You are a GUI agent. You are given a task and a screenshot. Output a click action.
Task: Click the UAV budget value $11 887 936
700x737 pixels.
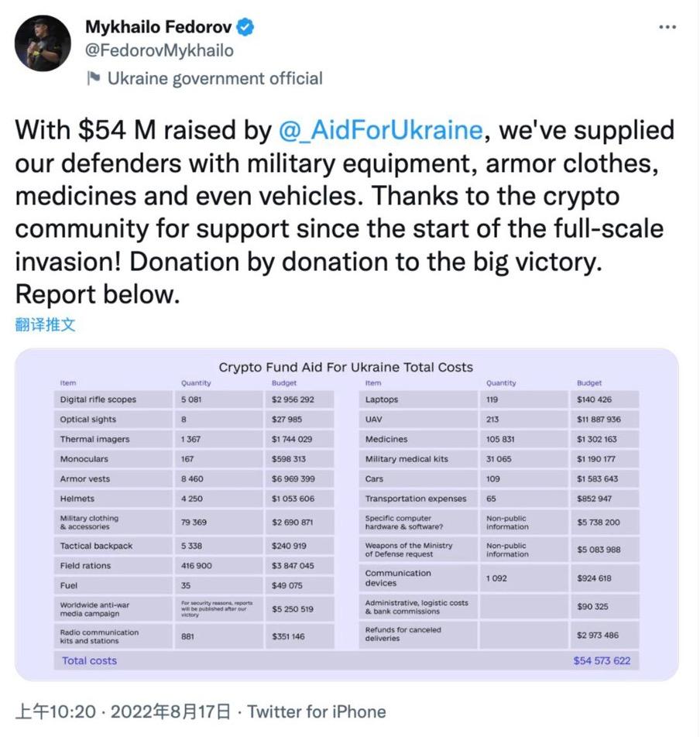601,418
